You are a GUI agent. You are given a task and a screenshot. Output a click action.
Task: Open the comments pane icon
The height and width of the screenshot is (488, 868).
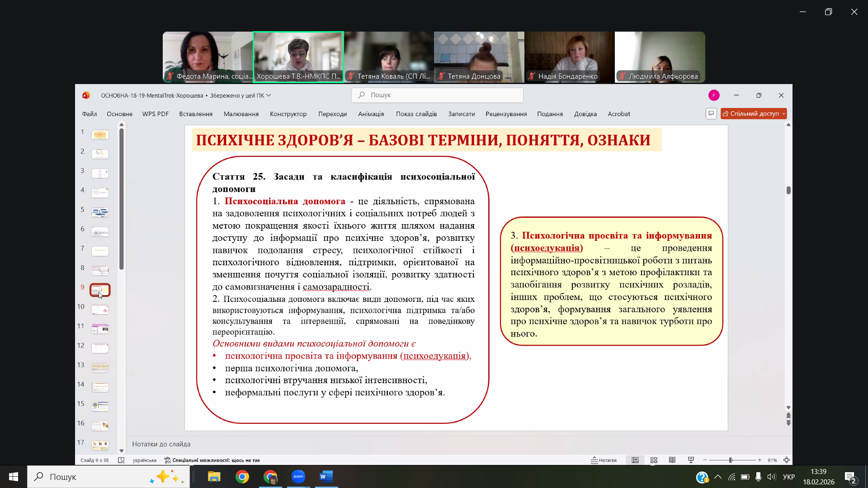click(x=711, y=113)
